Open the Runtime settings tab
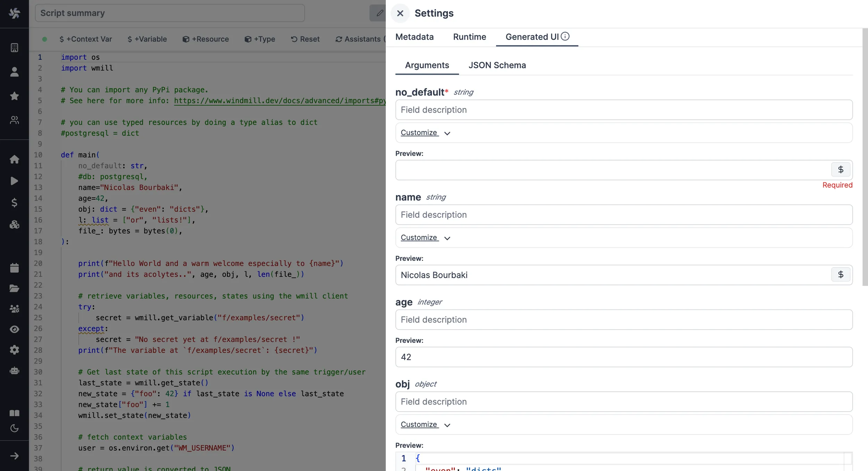 (469, 37)
